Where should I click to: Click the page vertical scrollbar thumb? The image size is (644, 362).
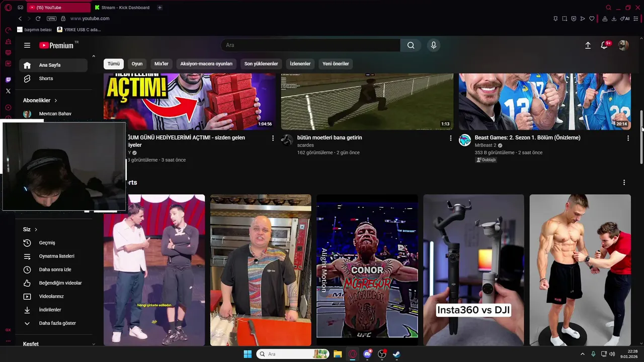coord(641,137)
